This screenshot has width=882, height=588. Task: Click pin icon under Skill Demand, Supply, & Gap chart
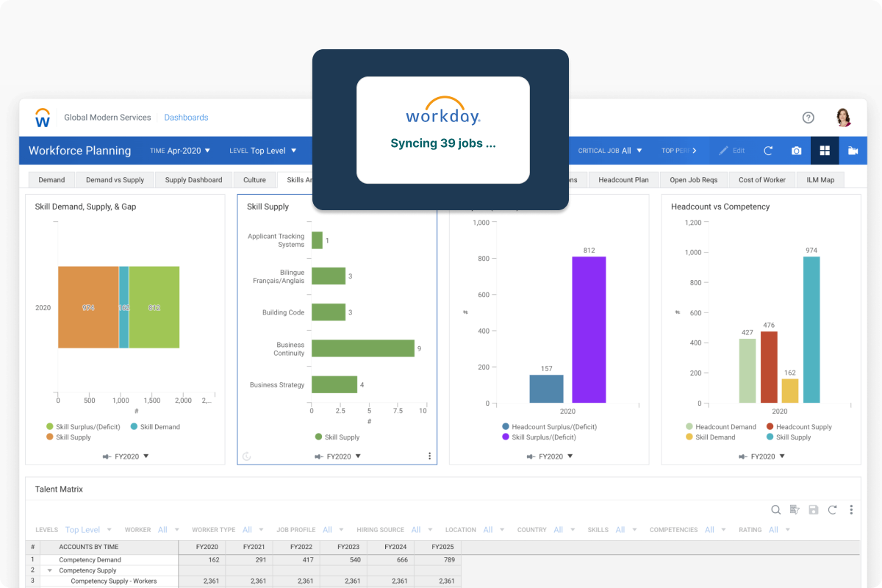[107, 456]
